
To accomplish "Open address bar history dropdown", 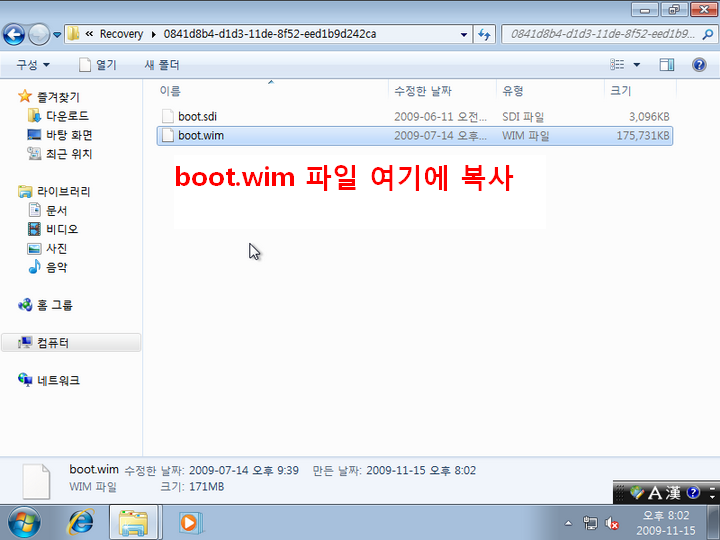I will (464, 34).
